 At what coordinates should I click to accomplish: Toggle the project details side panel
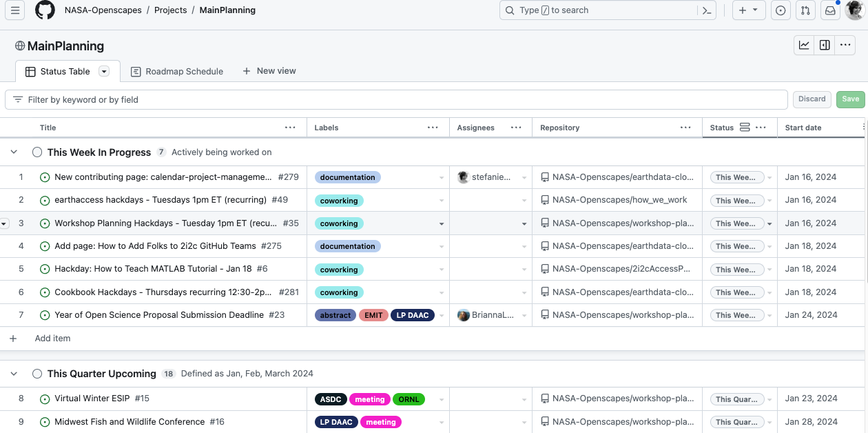[825, 46]
